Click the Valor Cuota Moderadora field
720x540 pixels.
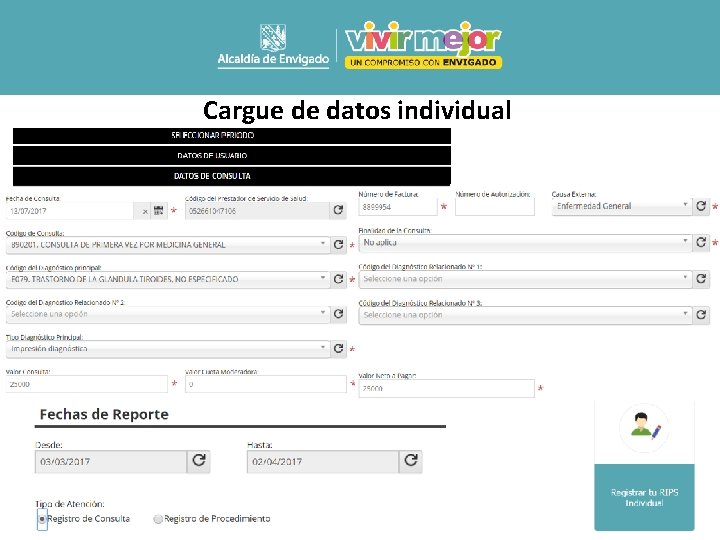(x=266, y=384)
